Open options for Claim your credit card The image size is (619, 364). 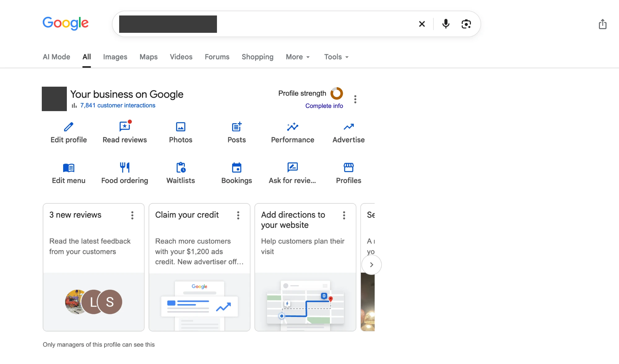[238, 215]
